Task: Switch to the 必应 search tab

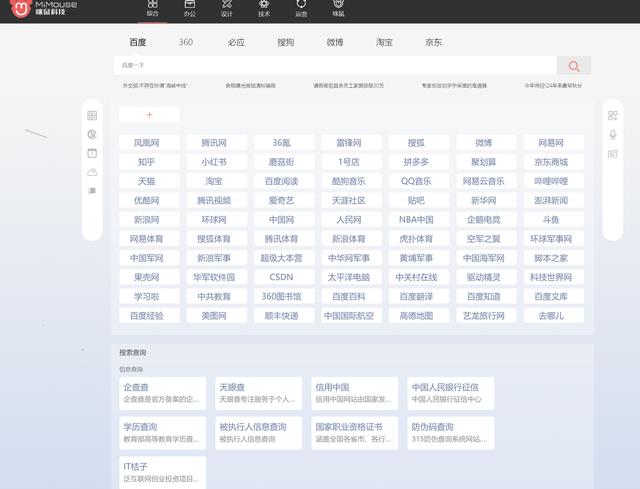Action: coord(236,42)
